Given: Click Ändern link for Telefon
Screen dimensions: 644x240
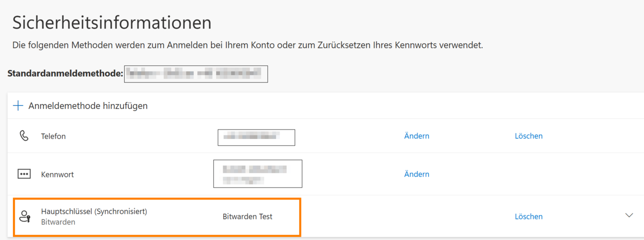Looking at the screenshot, I should coord(417,136).
